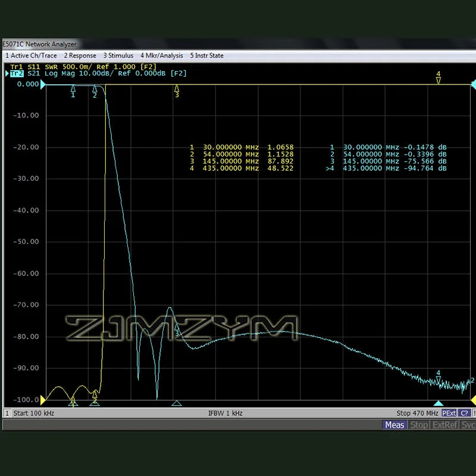Click the Start 100 kHz value
476x476 pixels.
(34, 413)
